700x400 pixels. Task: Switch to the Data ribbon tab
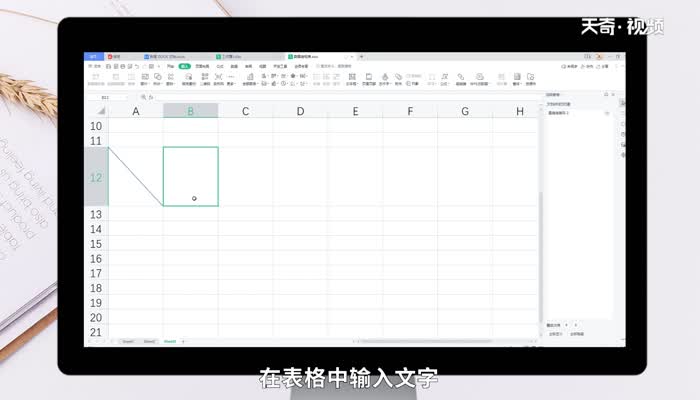click(x=234, y=66)
